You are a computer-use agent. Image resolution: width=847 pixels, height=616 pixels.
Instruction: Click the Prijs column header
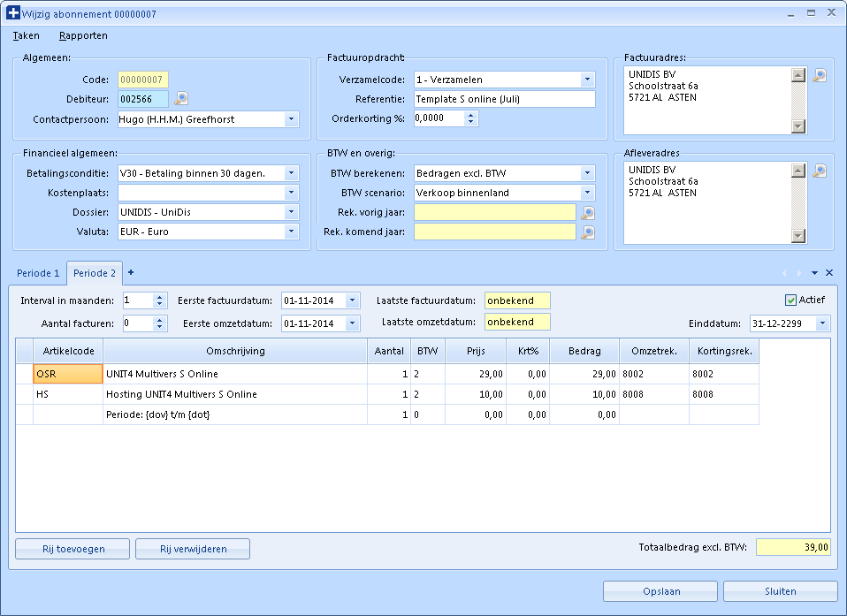(476, 351)
